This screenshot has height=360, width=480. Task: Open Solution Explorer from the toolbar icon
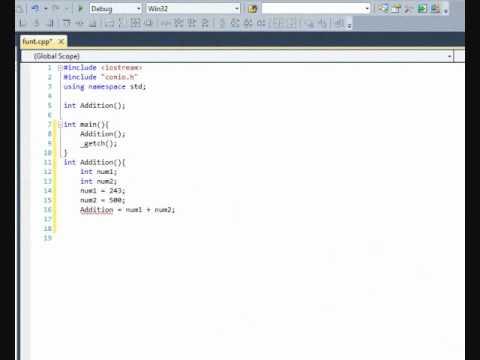pyautogui.click(x=383, y=8)
